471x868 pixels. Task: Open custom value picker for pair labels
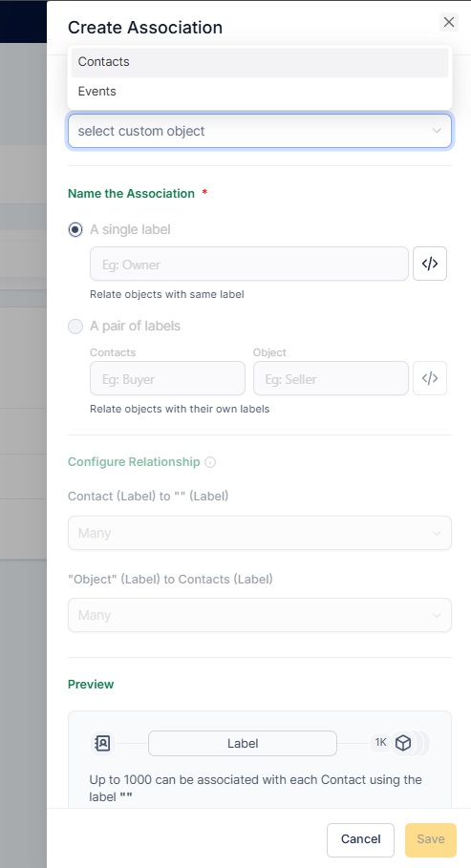point(430,379)
